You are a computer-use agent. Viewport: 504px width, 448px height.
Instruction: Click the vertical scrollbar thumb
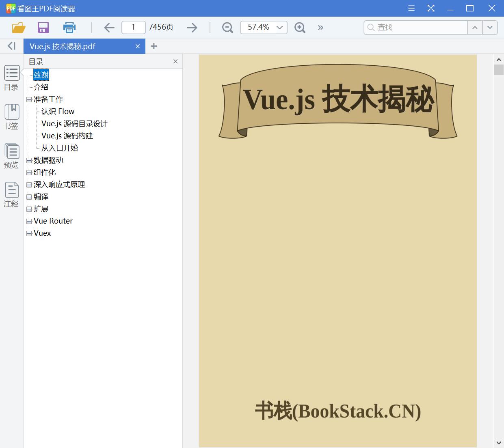tap(499, 69)
